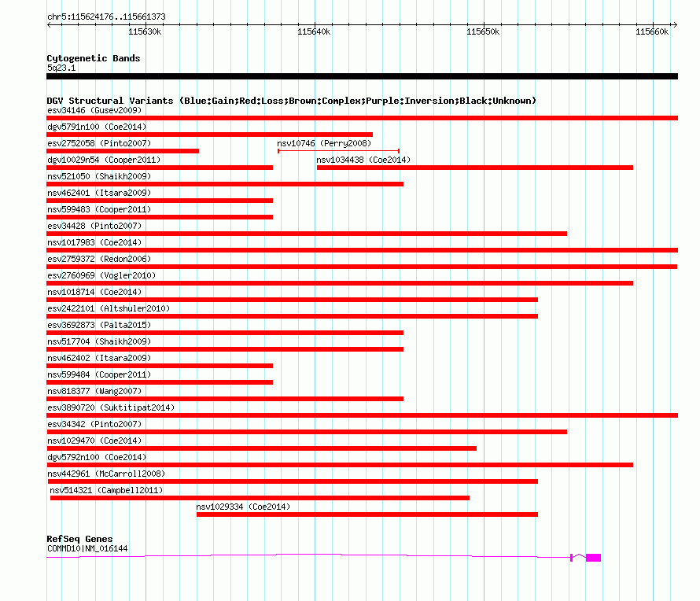Open nsv442961 (McCarroll2008) variant
This screenshot has width=700, height=601.
coord(106,474)
